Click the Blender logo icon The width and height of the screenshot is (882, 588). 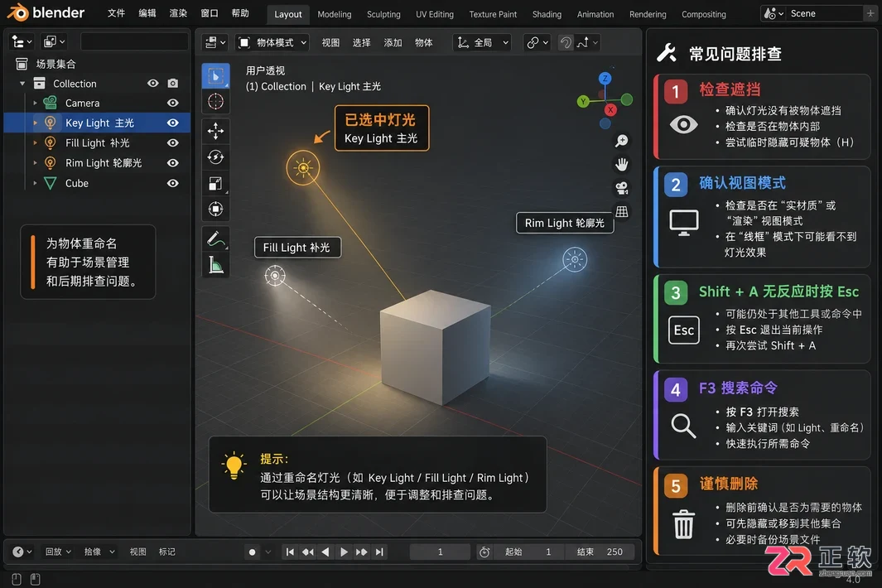tap(18, 12)
